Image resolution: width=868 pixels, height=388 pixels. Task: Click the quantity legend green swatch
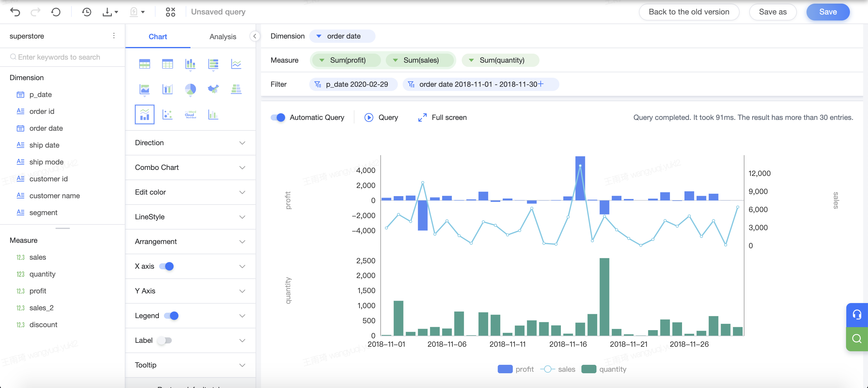[x=589, y=369]
